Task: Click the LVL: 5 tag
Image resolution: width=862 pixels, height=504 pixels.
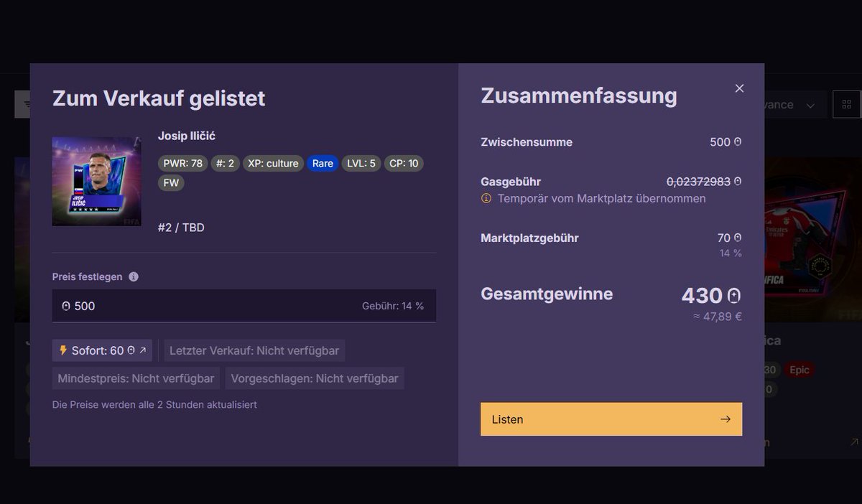Action: click(x=361, y=164)
